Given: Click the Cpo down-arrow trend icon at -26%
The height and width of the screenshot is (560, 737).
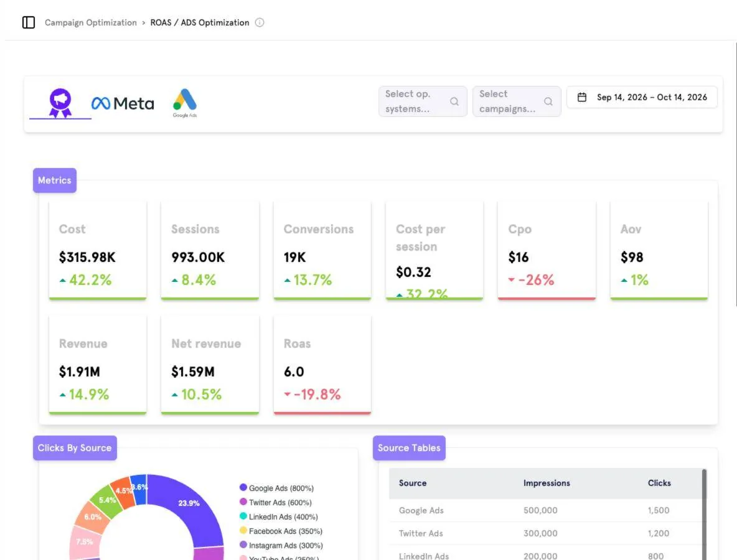Looking at the screenshot, I should point(512,280).
